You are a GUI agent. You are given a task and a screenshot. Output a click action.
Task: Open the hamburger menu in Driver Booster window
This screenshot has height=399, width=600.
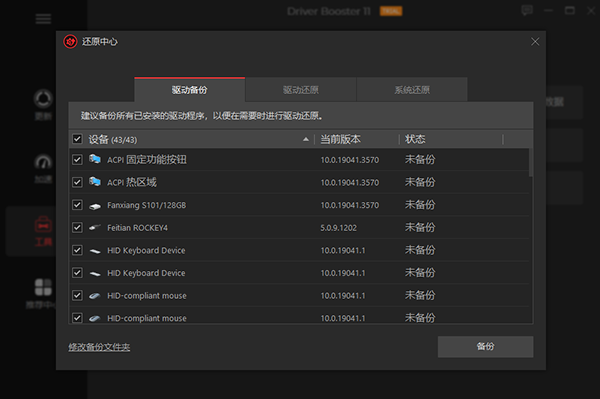coord(43,19)
